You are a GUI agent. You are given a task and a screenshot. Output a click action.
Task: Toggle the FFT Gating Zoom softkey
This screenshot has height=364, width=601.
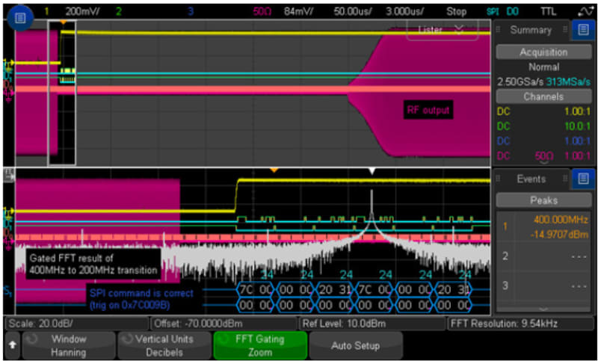260,345
